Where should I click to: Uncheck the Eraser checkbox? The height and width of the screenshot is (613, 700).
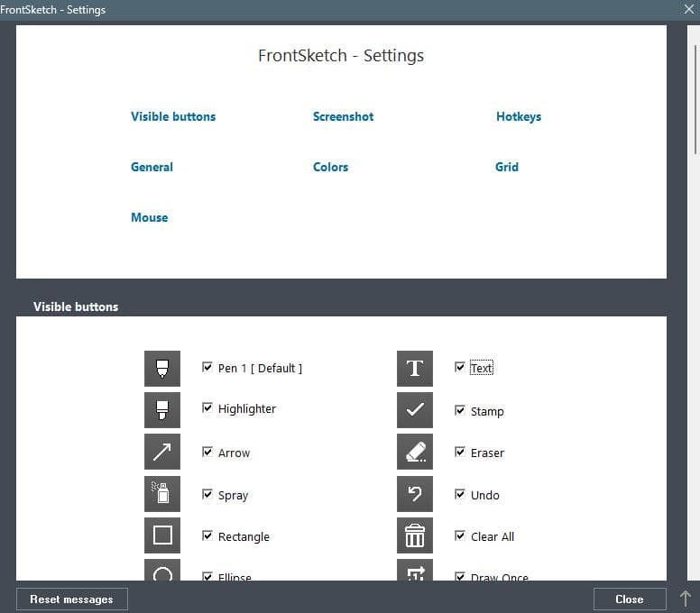[460, 452]
